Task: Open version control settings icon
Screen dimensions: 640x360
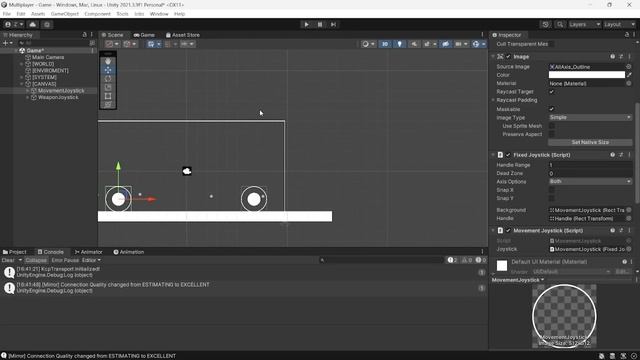Action: (47, 24)
